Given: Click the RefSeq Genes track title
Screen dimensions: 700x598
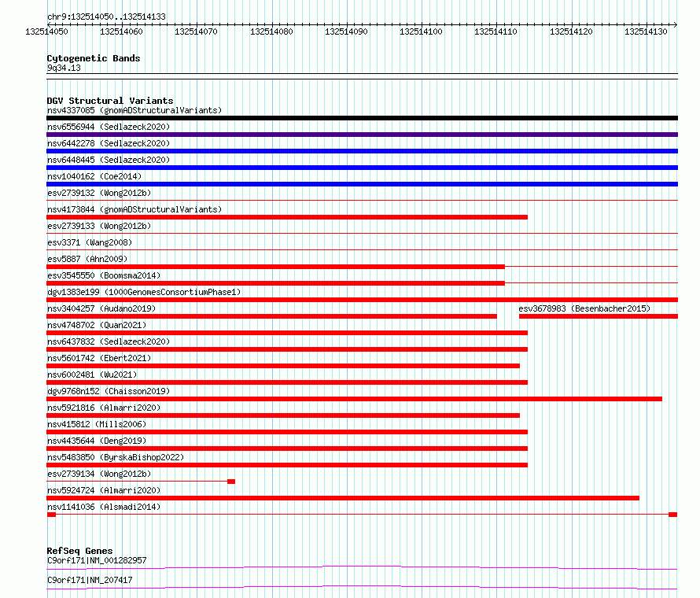Looking at the screenshot, I should [79, 551].
